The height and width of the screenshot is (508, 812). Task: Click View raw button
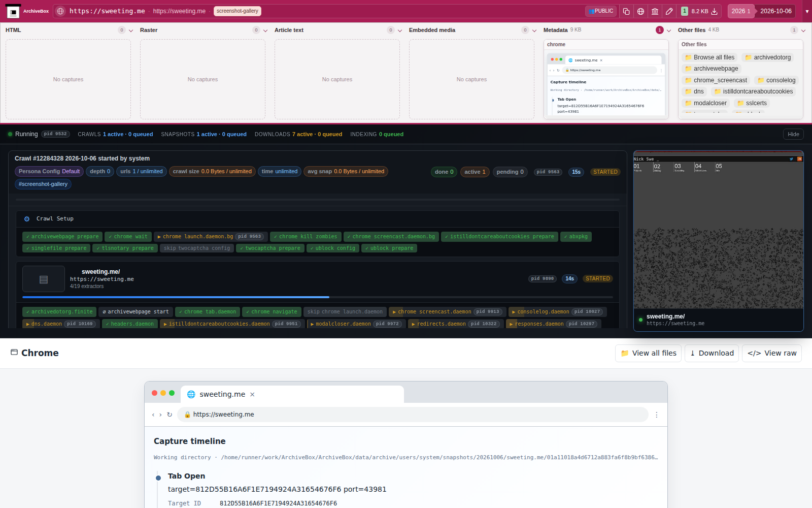[x=772, y=353]
